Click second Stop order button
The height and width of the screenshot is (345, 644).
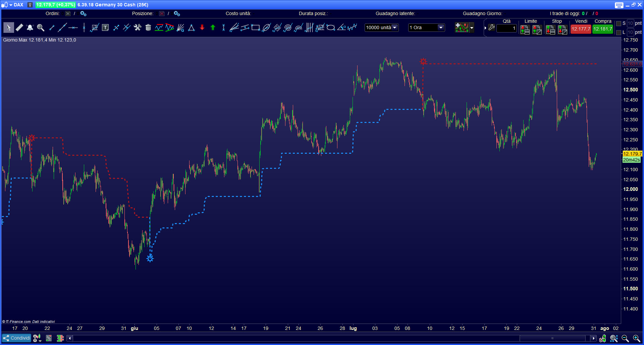tap(562, 29)
